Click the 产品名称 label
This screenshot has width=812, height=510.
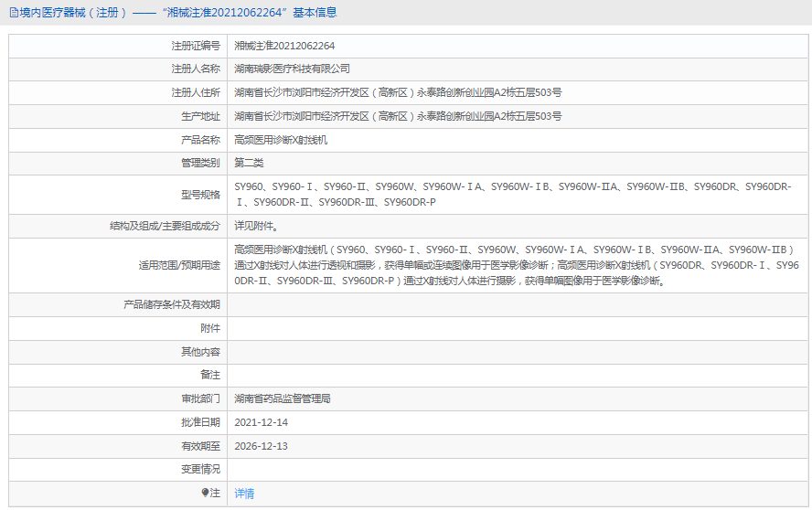pos(200,141)
